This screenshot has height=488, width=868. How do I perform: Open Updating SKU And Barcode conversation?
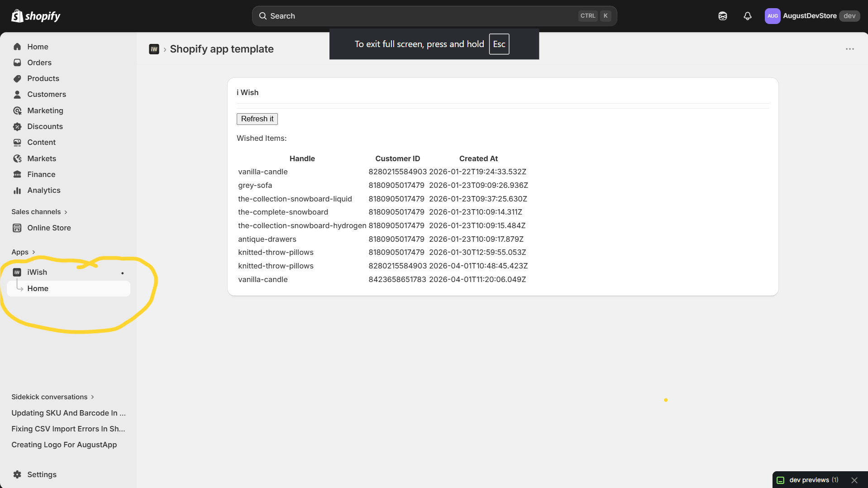(x=68, y=413)
